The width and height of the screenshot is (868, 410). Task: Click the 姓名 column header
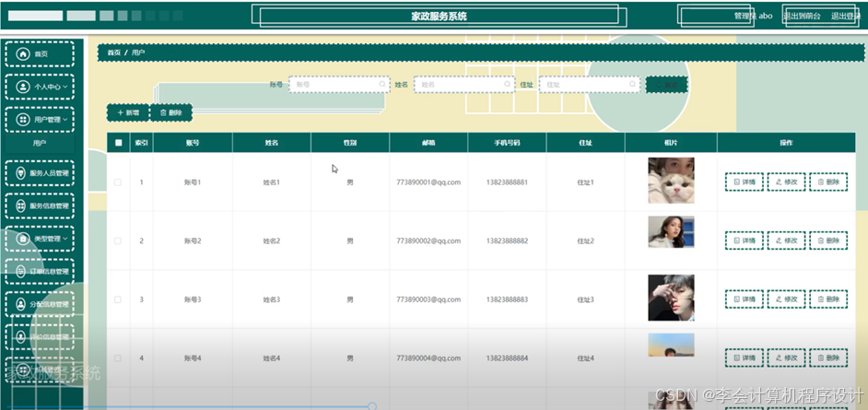(271, 143)
